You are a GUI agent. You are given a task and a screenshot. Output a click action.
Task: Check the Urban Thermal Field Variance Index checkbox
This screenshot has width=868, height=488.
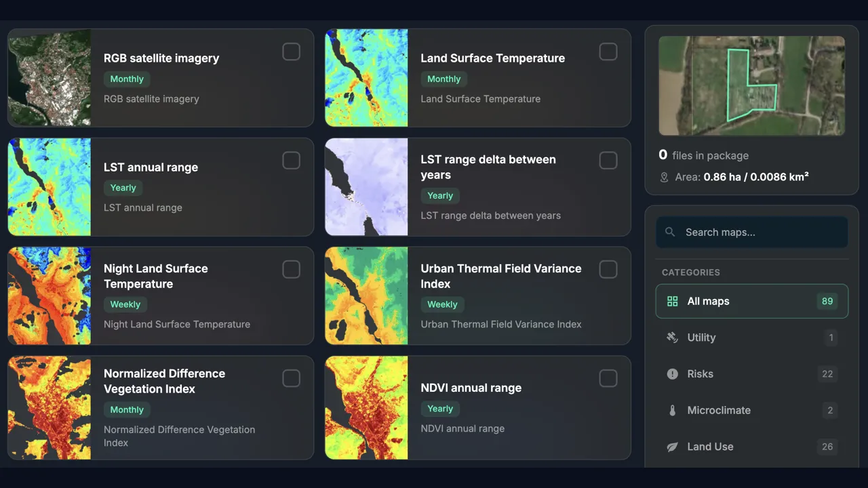[608, 269]
